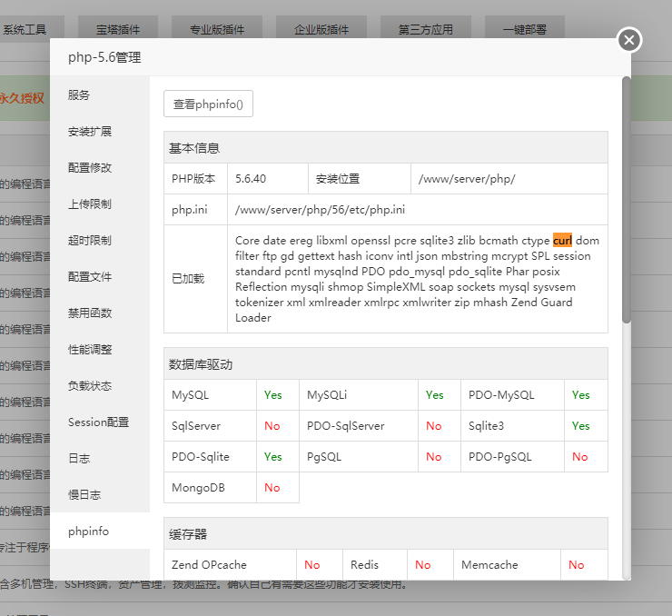
Task: Open 上传限制 sidebar item
Action: pyautogui.click(x=90, y=204)
